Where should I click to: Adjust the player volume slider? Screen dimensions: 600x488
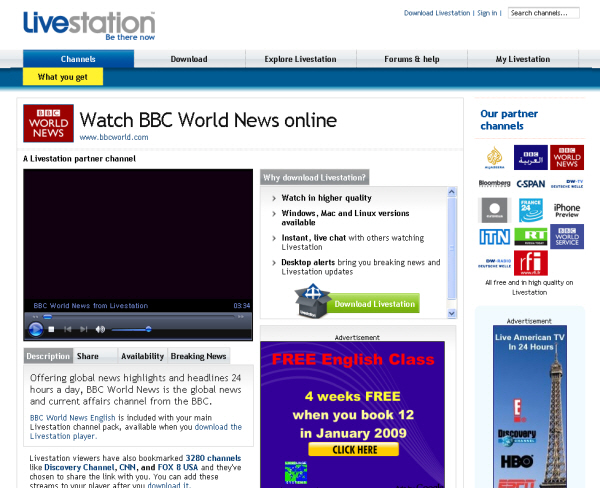131,329
